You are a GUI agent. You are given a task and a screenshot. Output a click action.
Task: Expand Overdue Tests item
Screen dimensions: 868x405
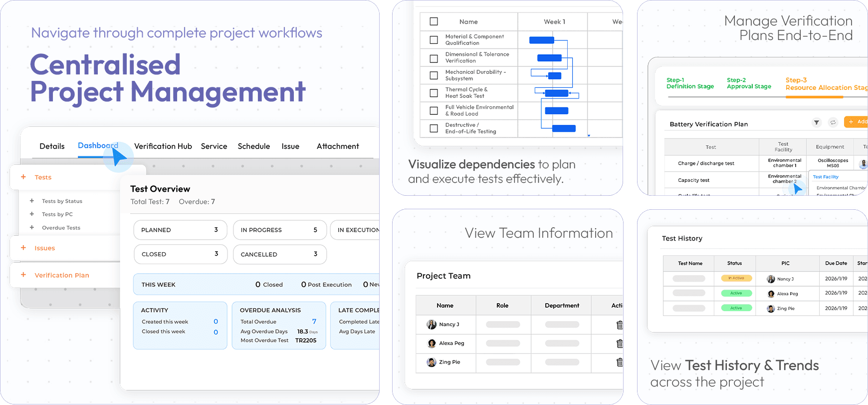[x=32, y=227]
